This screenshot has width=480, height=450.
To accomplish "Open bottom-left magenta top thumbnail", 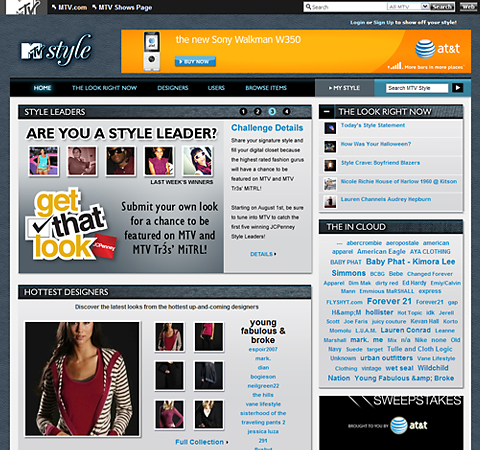I will coord(169,414).
